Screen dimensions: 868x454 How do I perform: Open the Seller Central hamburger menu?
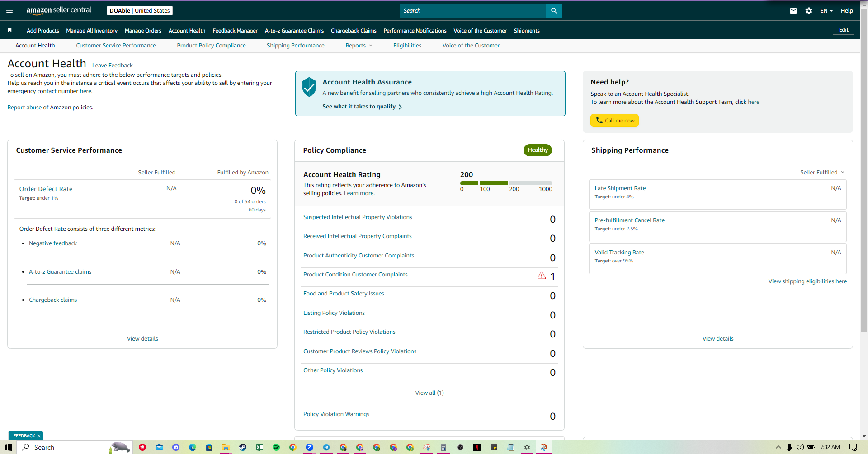click(x=9, y=11)
